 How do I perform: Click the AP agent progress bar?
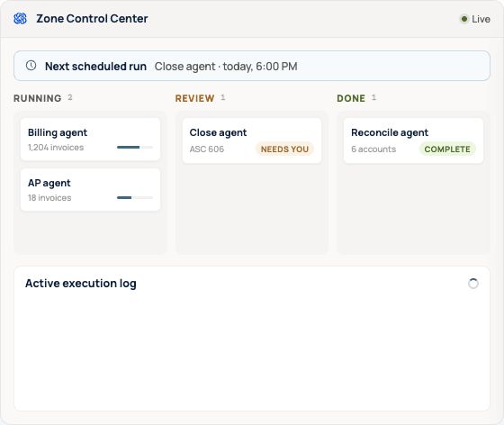135,198
